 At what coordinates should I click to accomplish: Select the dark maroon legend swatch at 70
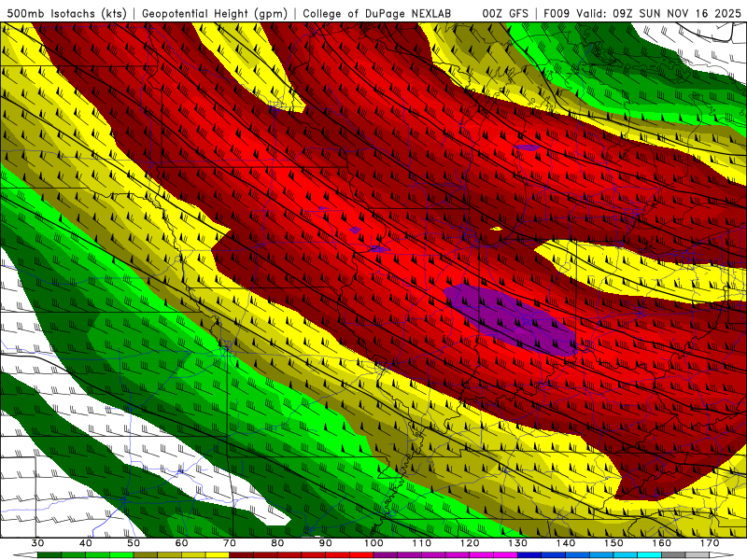242,555
